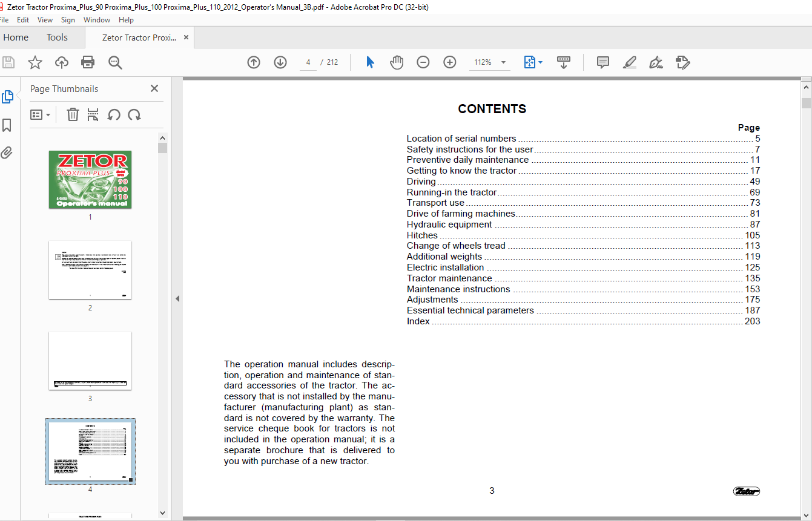
Task: Click thumbnails panel scroll up arrow
Action: 162,137
